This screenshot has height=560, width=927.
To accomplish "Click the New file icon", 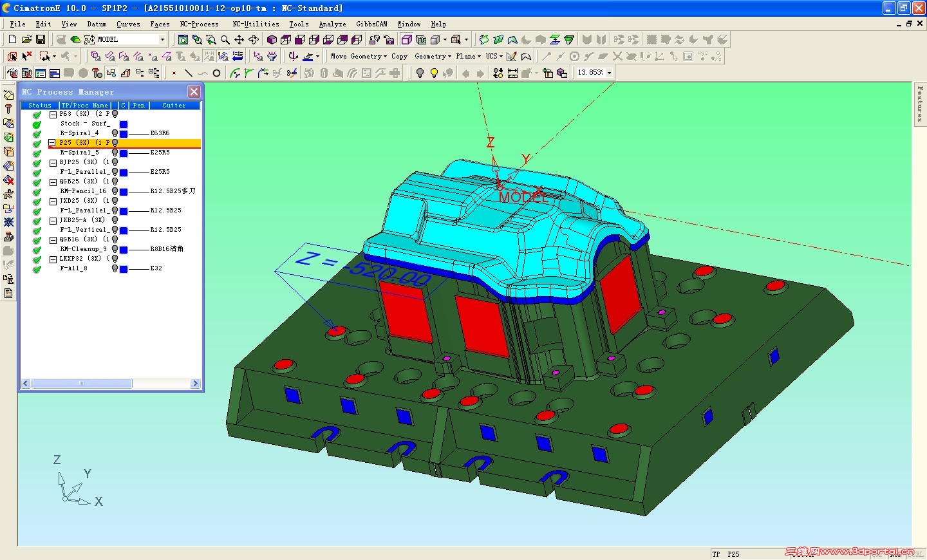I will pyautogui.click(x=12, y=39).
